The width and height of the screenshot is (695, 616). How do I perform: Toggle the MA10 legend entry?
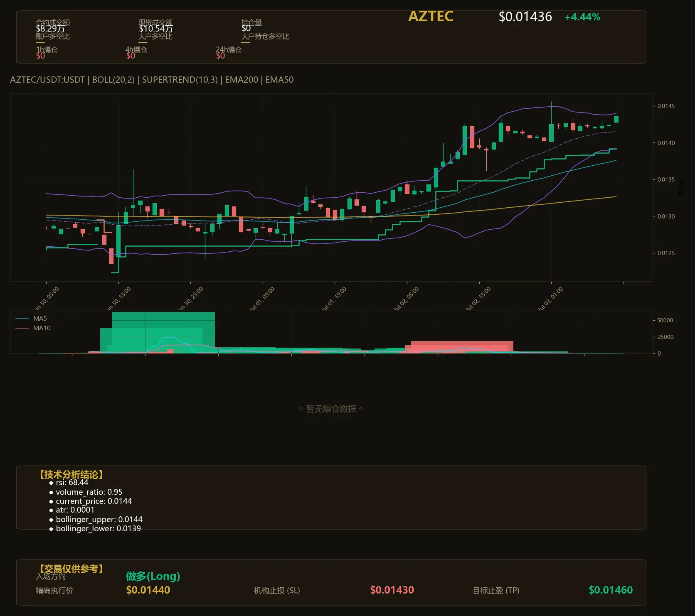[33, 328]
